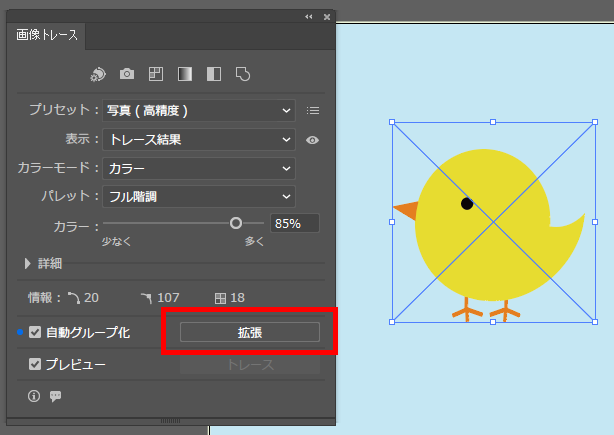Image resolution: width=614 pixels, height=435 pixels.
Task: Toggle the 自動グループ化 checkbox
Action: (x=35, y=332)
